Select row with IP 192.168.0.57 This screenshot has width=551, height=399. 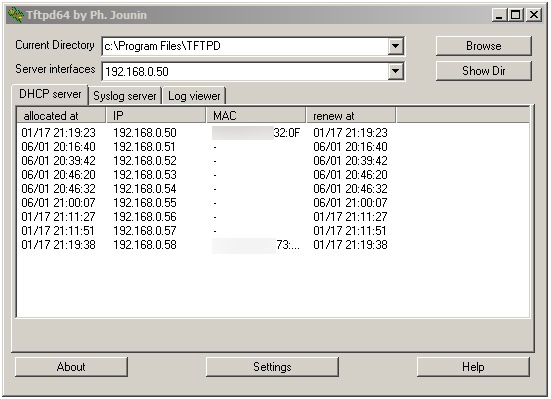(x=272, y=231)
